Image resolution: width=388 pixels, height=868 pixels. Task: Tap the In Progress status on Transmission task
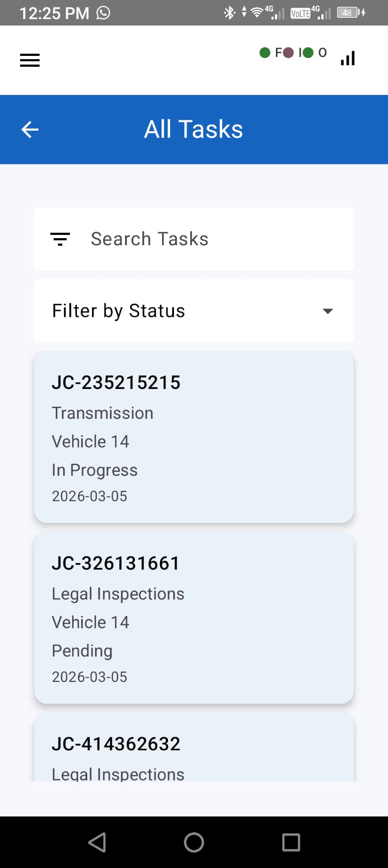click(95, 470)
